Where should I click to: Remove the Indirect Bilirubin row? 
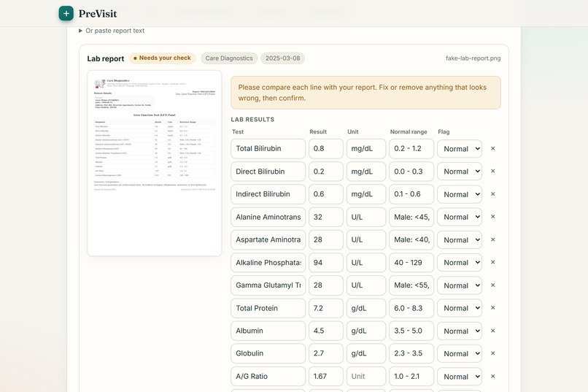[x=492, y=194]
